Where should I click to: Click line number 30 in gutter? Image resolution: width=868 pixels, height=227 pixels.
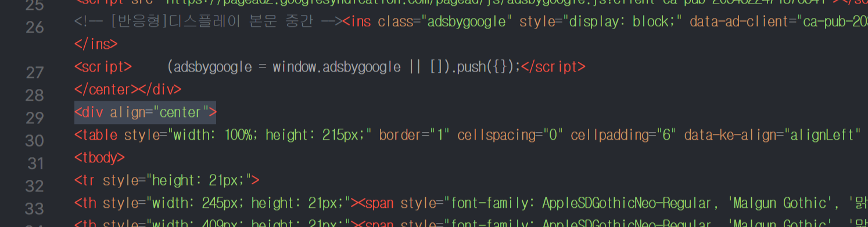(35, 141)
